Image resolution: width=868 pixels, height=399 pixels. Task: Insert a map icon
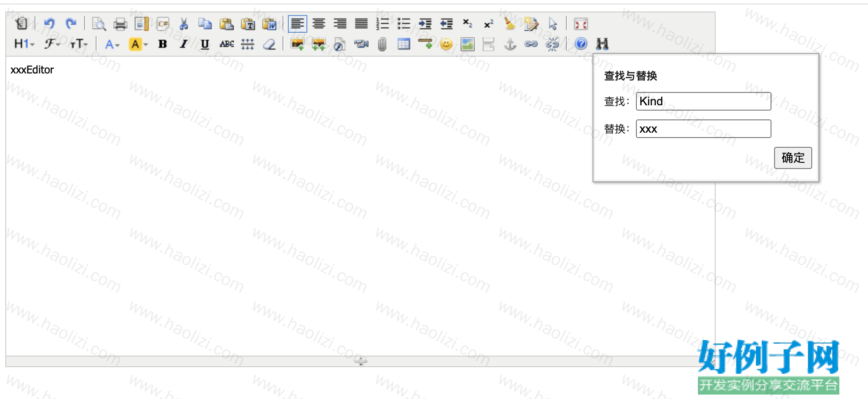click(468, 44)
